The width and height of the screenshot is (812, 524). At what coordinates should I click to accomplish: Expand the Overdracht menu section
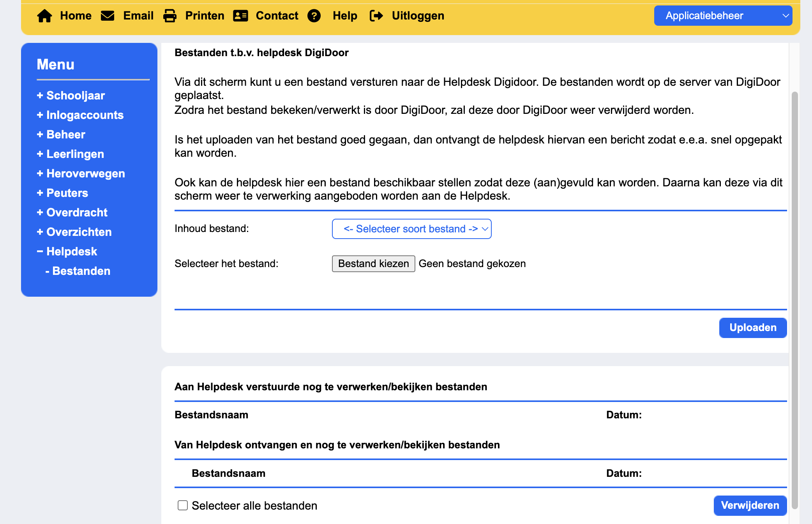[72, 212]
